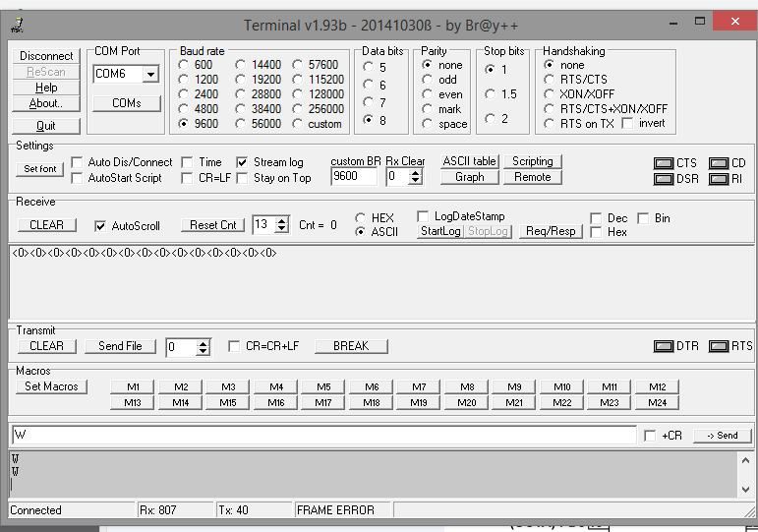The width and height of the screenshot is (758, 532).
Task: Clear the Receive window
Action: 46,225
